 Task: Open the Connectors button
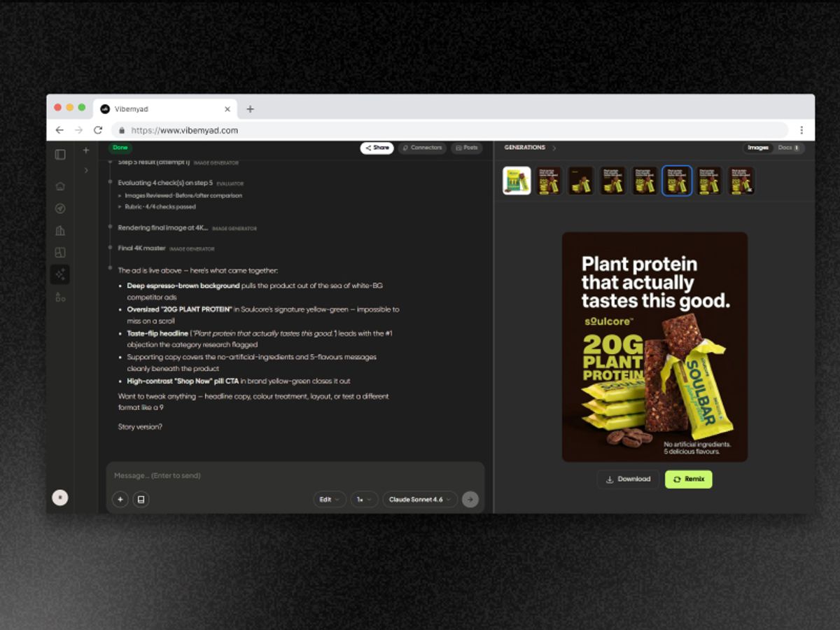click(422, 148)
